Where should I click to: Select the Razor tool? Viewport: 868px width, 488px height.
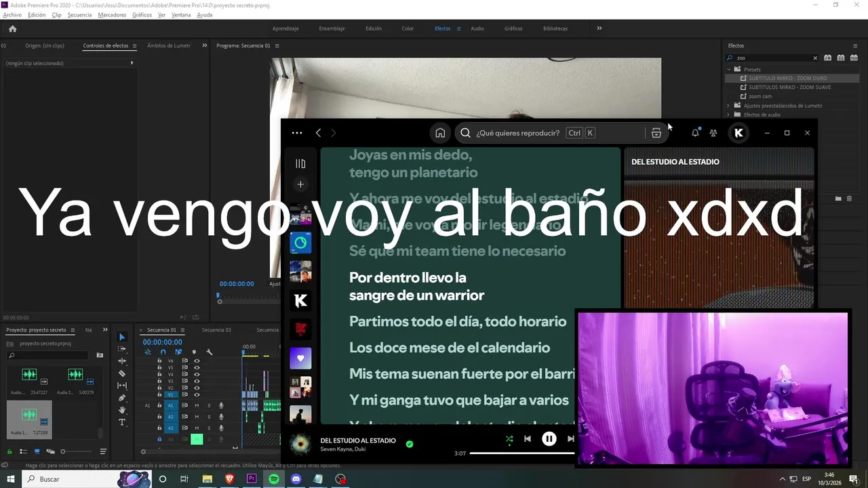[x=122, y=373]
